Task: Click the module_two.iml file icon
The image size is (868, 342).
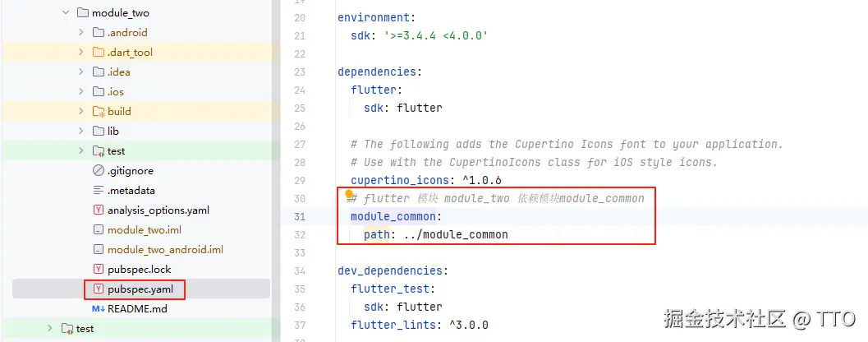Action: tap(99, 230)
